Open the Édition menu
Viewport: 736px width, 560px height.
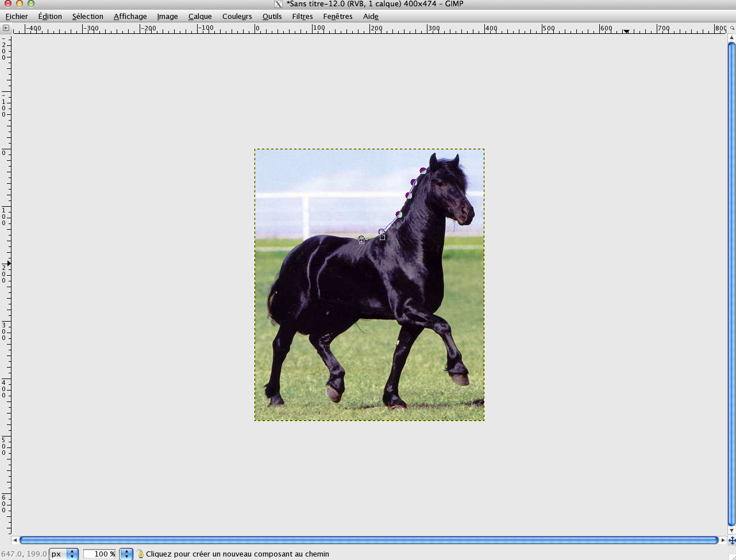50,16
